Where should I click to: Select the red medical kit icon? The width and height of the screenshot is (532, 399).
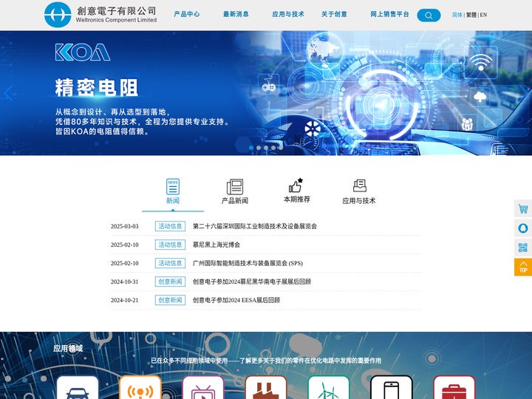[x=454, y=387]
